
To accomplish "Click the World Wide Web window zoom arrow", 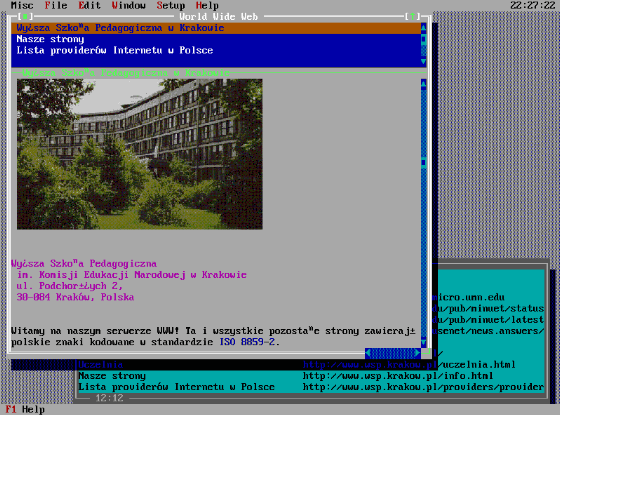I will (x=413, y=17).
